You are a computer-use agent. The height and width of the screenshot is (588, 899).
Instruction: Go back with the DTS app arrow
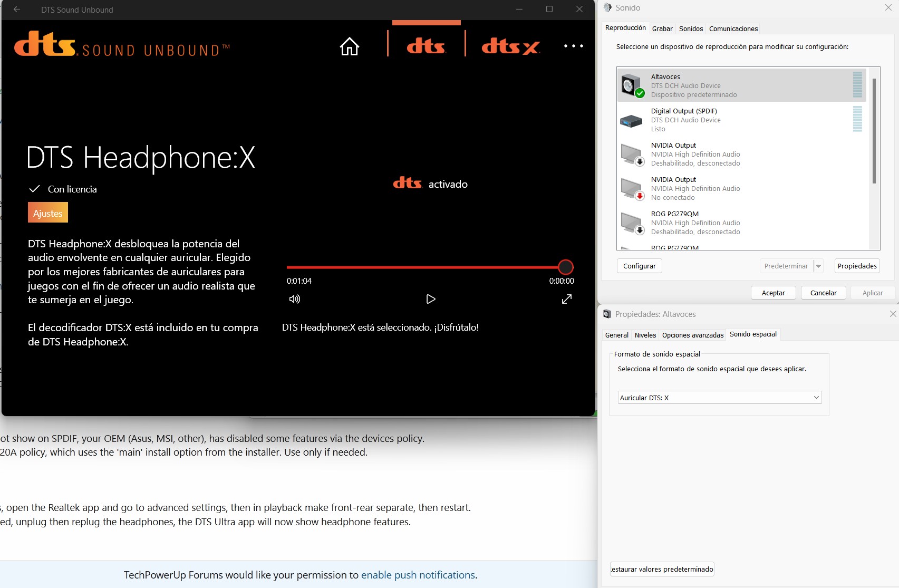point(17,9)
